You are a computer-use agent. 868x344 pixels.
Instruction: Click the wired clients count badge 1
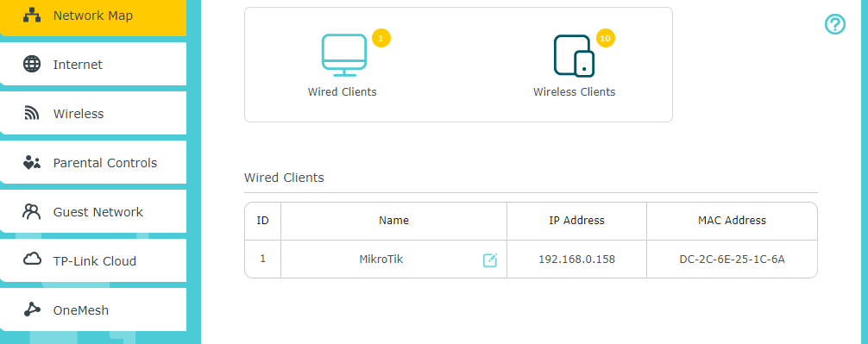381,38
